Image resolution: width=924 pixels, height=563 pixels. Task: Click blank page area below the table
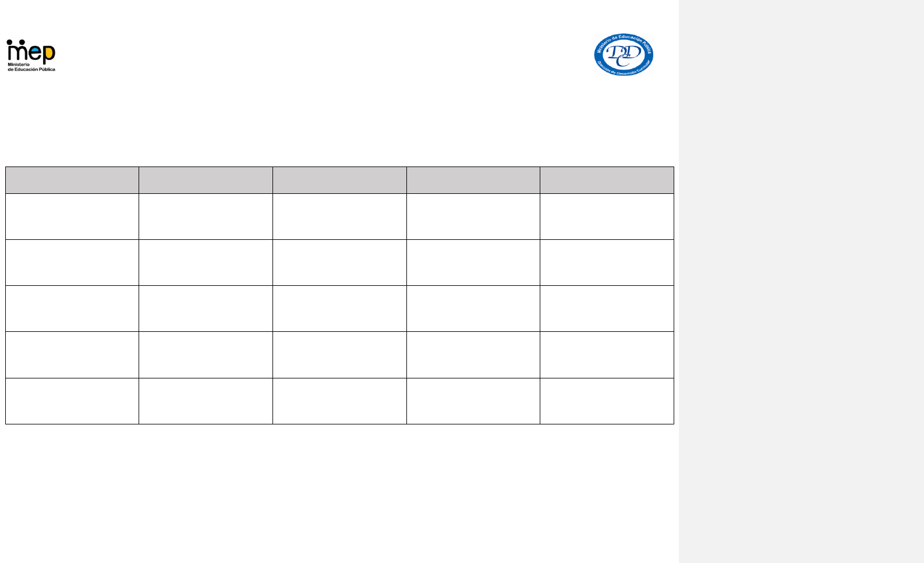pos(339,494)
